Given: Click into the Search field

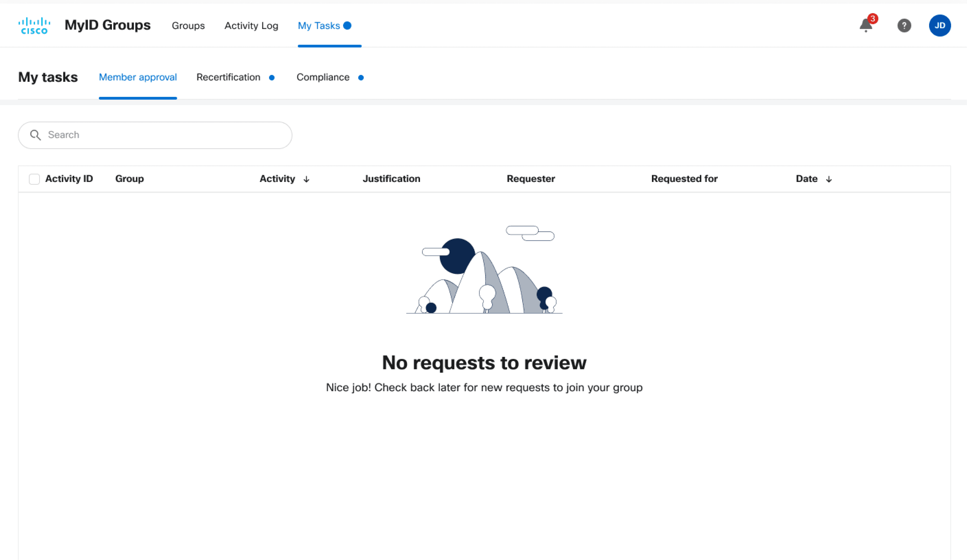Looking at the screenshot, I should pos(165,135).
